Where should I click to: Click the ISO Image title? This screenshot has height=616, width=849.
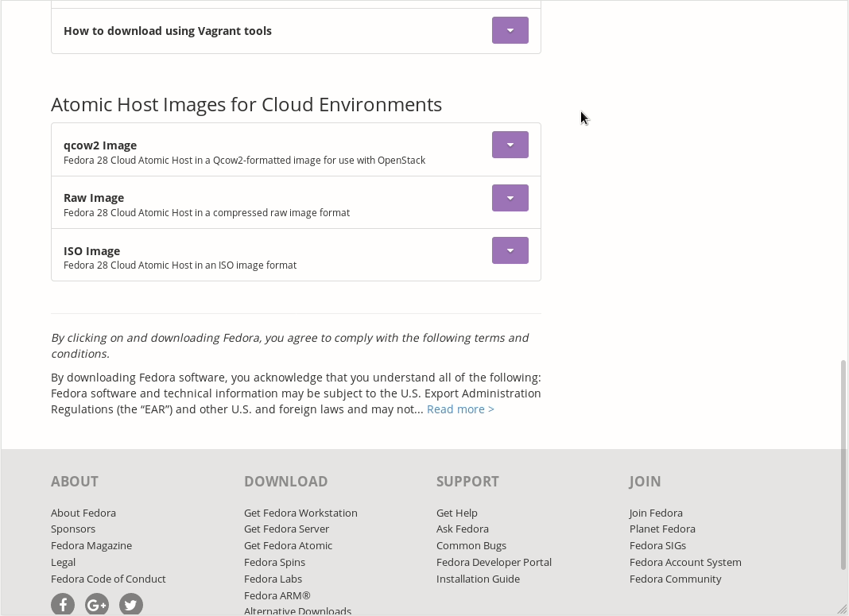tap(92, 250)
